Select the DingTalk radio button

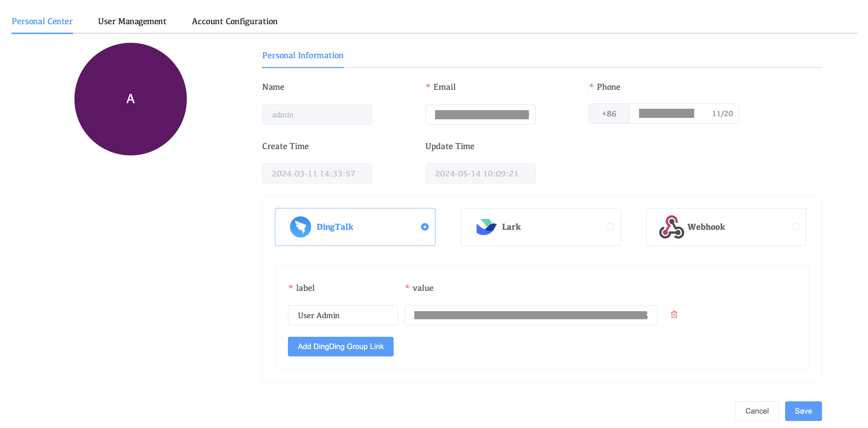click(423, 227)
